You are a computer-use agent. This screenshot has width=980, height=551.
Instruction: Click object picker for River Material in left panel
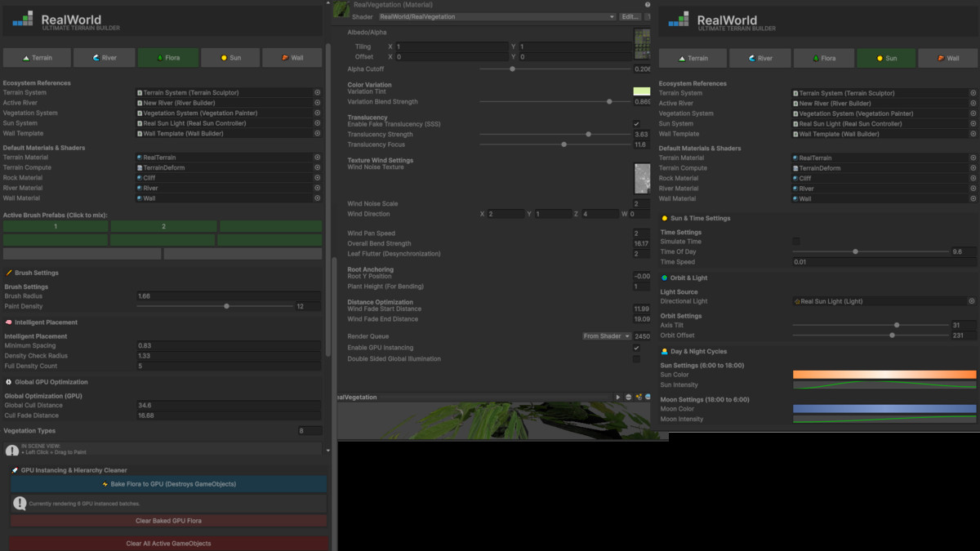(x=318, y=188)
